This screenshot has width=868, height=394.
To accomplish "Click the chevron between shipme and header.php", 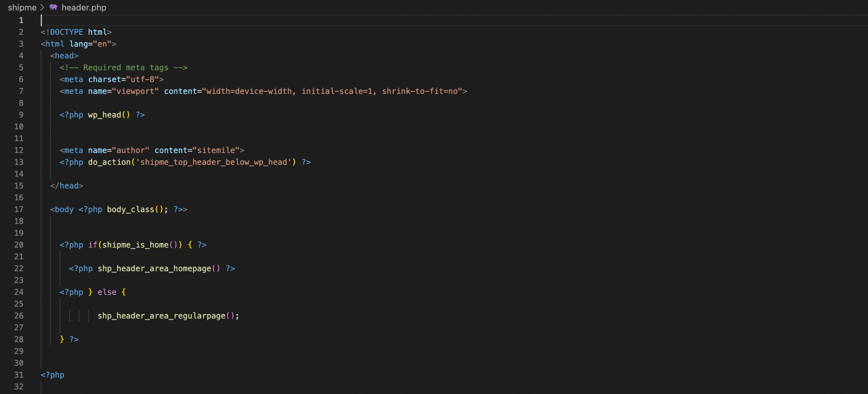I will tap(42, 7).
